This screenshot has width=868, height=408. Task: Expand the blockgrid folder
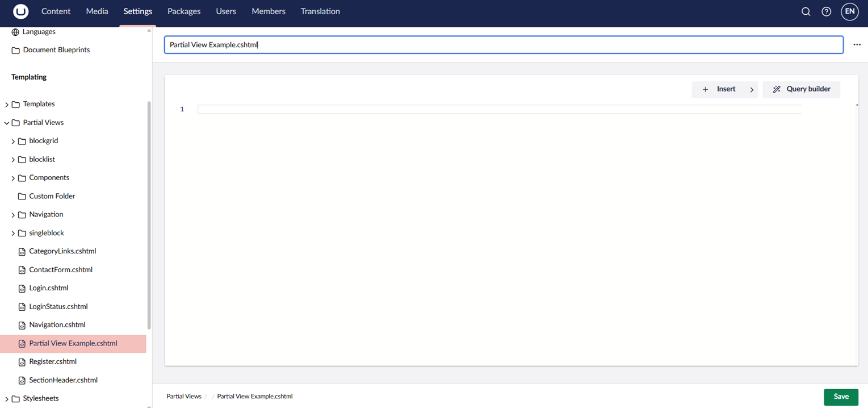point(12,140)
